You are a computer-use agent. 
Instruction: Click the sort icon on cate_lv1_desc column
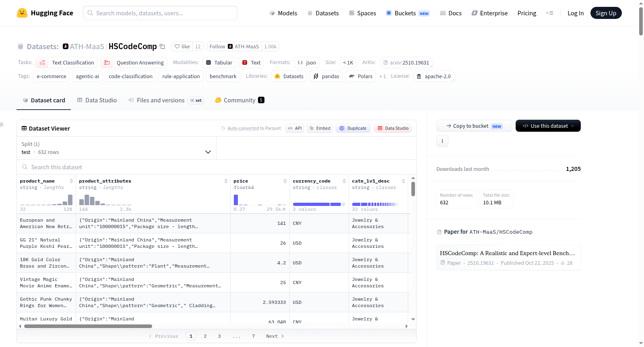click(403, 181)
